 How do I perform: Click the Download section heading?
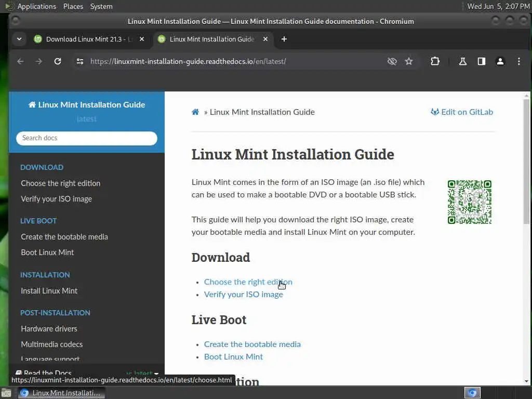(x=220, y=258)
